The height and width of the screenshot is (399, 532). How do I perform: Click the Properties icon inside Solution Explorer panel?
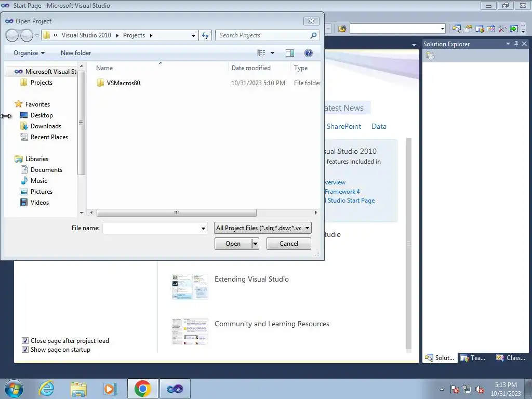coord(430,56)
